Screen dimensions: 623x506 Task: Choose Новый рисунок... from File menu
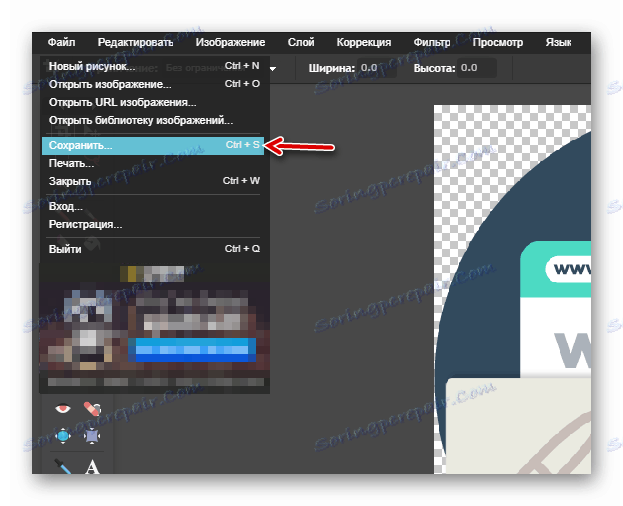pos(153,66)
